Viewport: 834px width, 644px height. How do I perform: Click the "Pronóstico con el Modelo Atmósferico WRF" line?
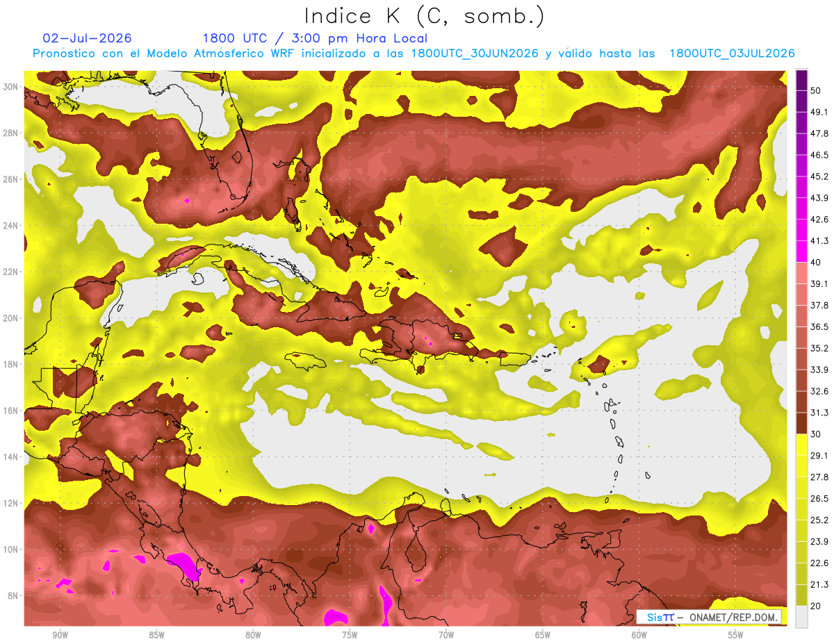pos(414,53)
